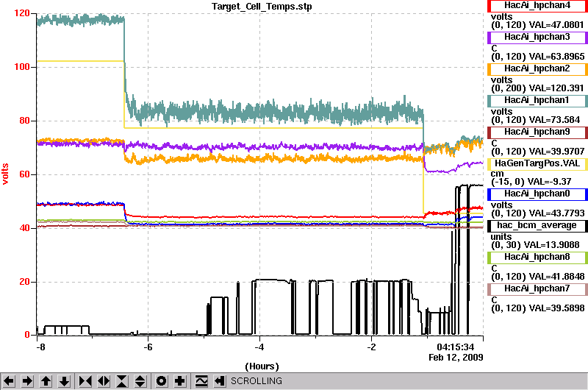Select the HacAi_hpchan1 teal legend entry
Image resolution: width=588 pixels, height=390 pixels.
(x=537, y=101)
